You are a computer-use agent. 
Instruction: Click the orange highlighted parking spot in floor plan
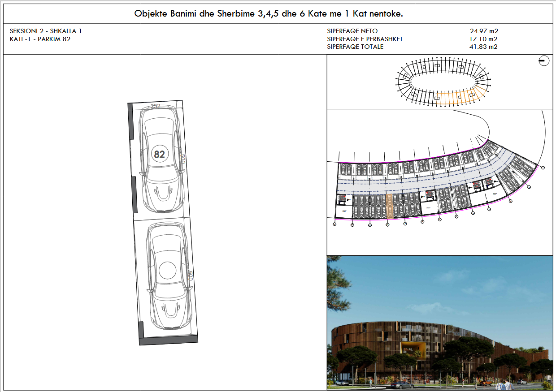click(390, 206)
